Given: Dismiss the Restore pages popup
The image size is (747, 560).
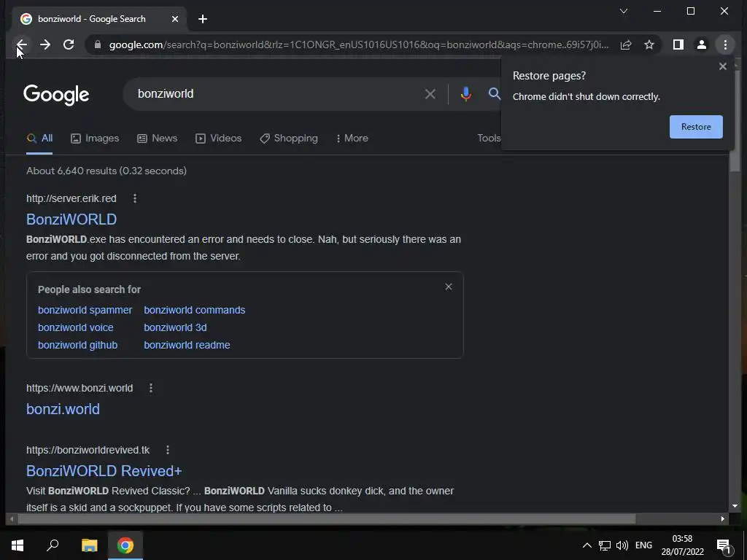Looking at the screenshot, I should pyautogui.click(x=723, y=66).
